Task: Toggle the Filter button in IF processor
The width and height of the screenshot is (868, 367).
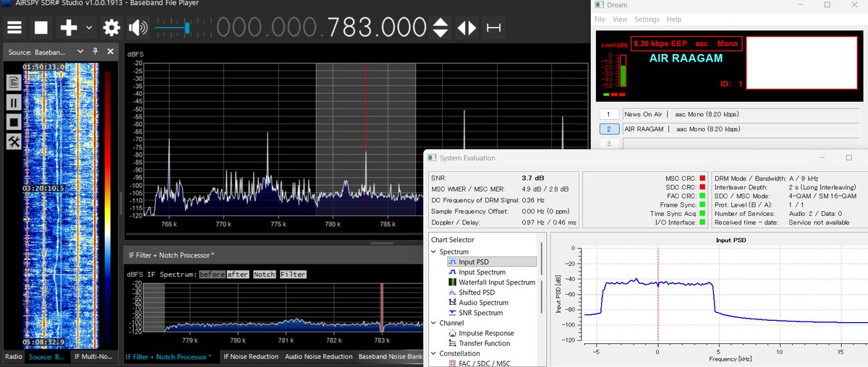Action: pyautogui.click(x=292, y=275)
